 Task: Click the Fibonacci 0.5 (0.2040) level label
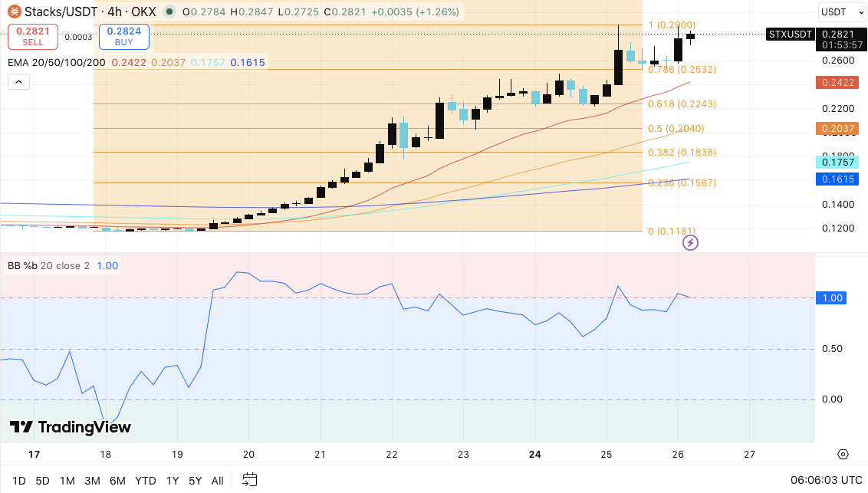click(676, 128)
